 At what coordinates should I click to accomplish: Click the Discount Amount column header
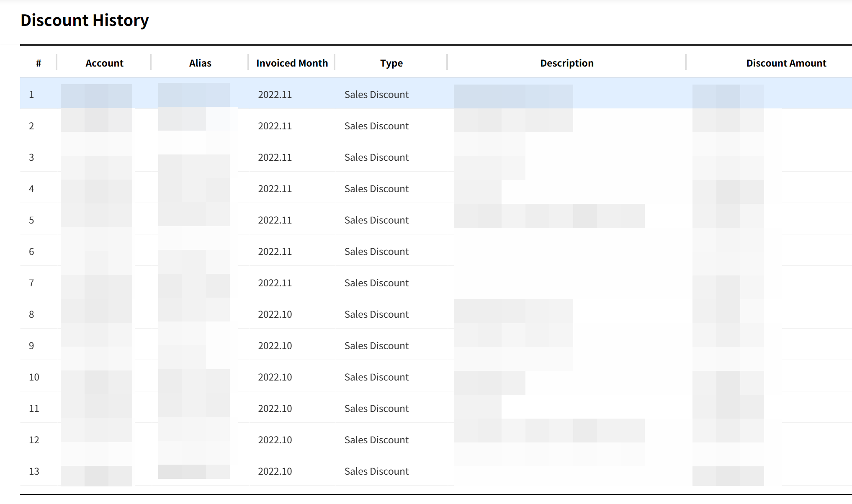[x=786, y=63]
